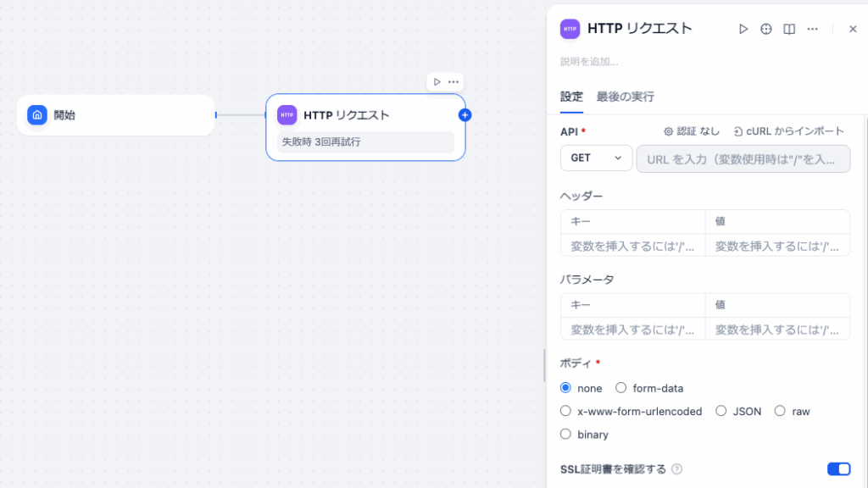Screen dimensions: 868x488
Task: Select the 設定 tab
Action: tap(571, 97)
